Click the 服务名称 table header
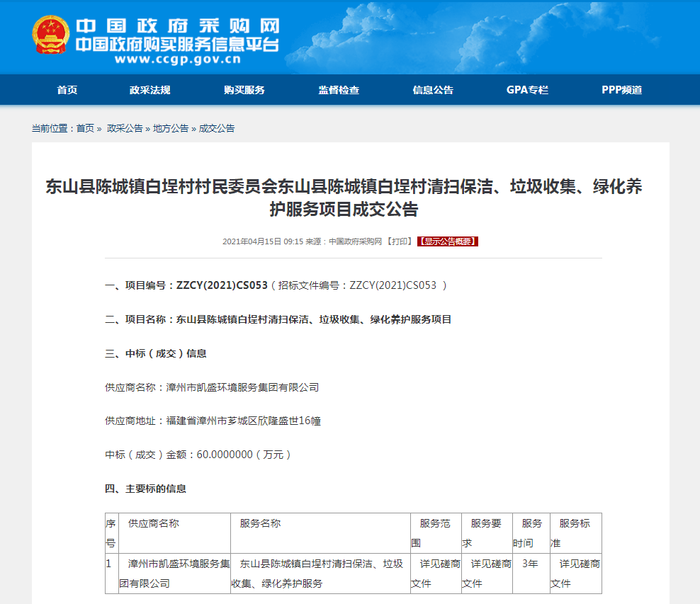 [320, 533]
